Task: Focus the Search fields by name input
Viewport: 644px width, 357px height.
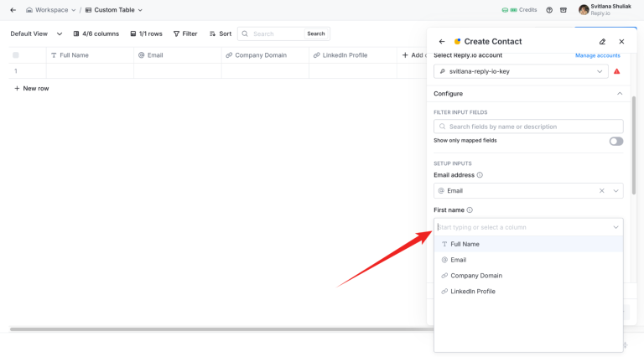Action: (528, 127)
